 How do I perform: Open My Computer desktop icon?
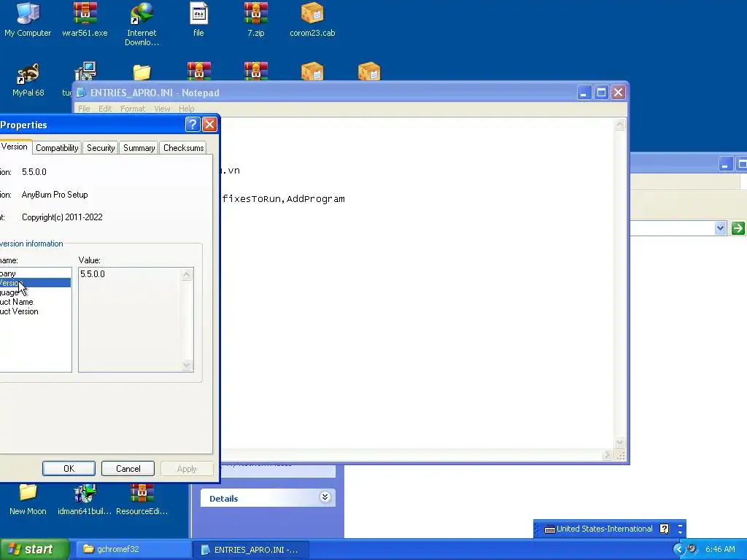tap(28, 19)
